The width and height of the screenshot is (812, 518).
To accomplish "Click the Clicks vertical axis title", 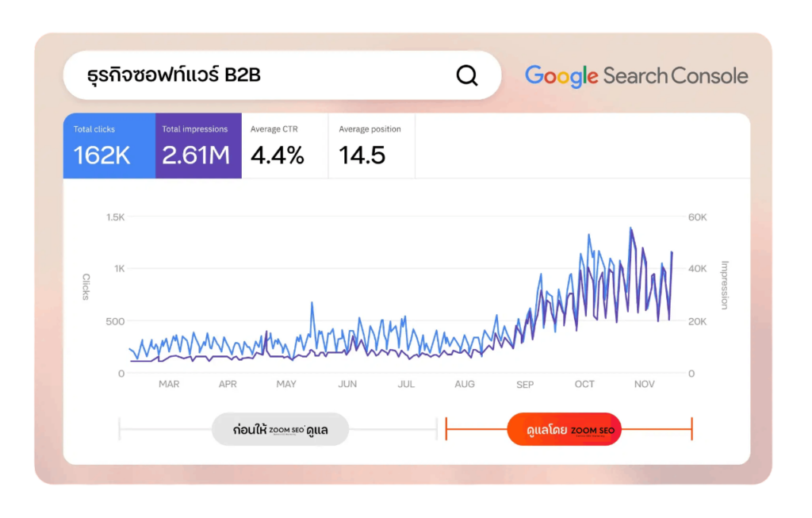I will [x=86, y=287].
